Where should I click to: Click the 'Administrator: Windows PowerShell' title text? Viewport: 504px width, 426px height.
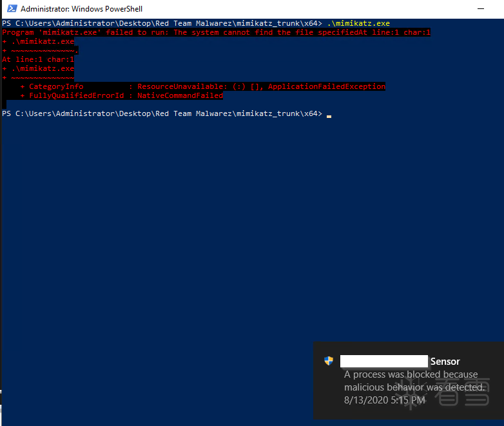tap(81, 9)
